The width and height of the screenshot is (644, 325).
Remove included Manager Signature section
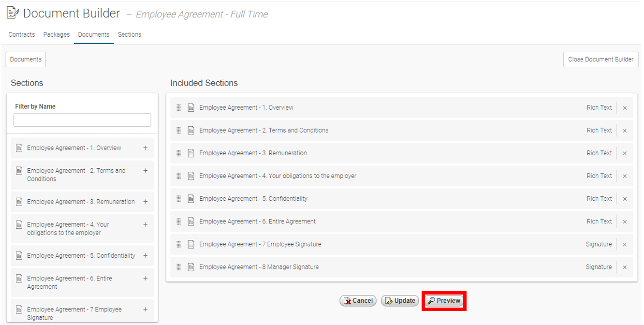625,267
